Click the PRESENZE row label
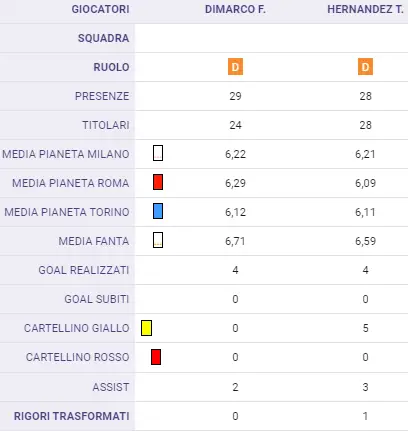Viewport: 408px width, 431px height. tap(102, 96)
